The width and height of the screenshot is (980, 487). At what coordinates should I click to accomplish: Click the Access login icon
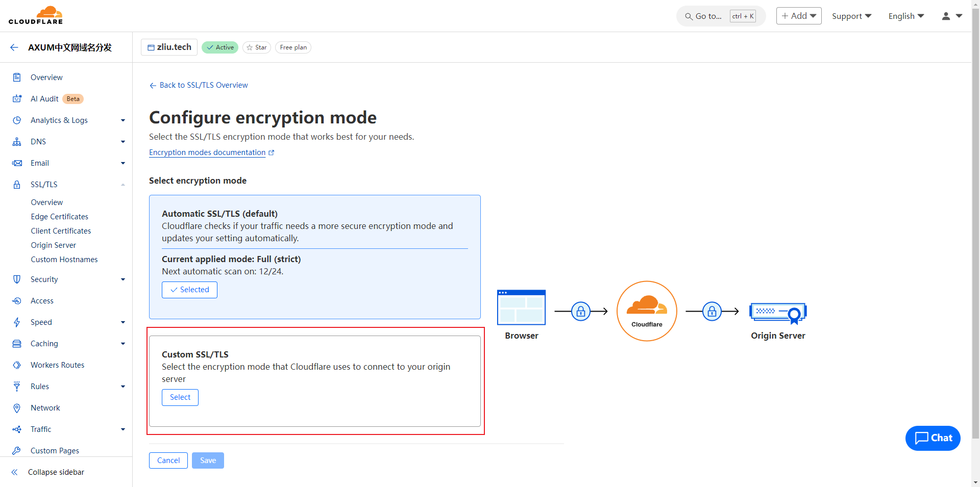(17, 301)
